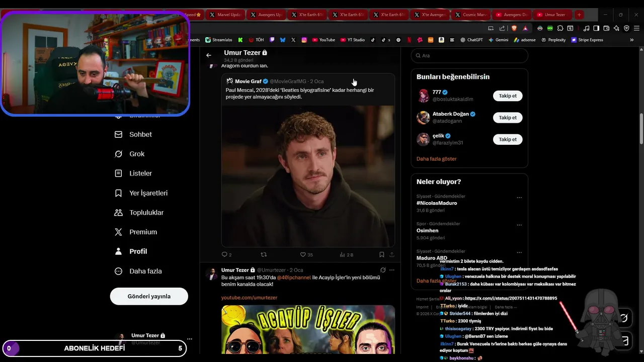Open the youtube.com/umurtezer link
This screenshot has height=362, width=644.
point(249,298)
